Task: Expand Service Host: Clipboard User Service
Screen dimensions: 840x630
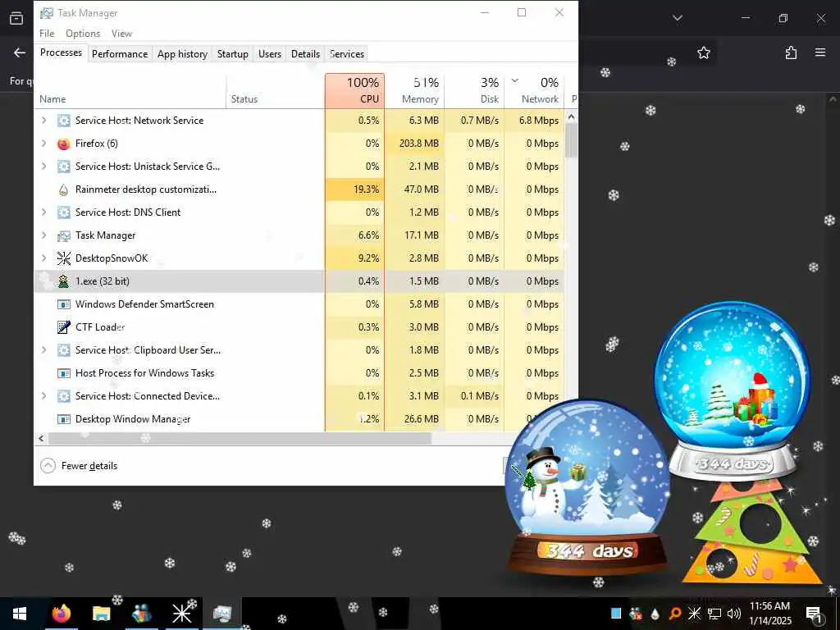Action: pos(44,349)
